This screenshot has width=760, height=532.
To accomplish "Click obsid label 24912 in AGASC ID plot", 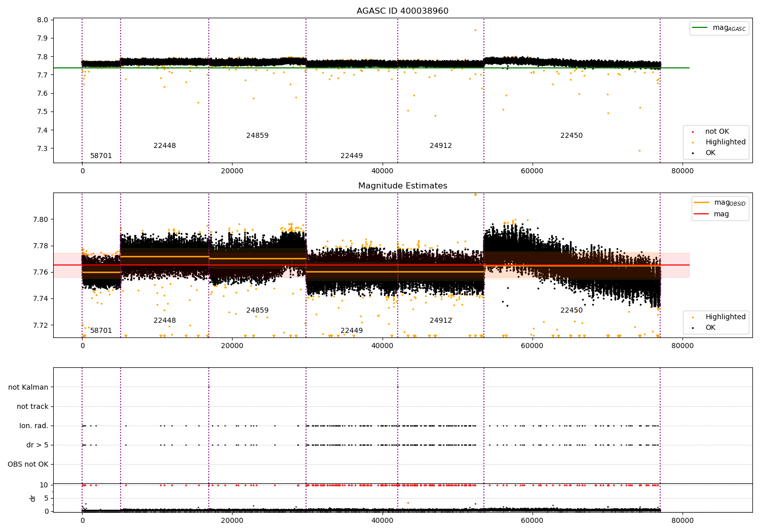I will tap(441, 145).
